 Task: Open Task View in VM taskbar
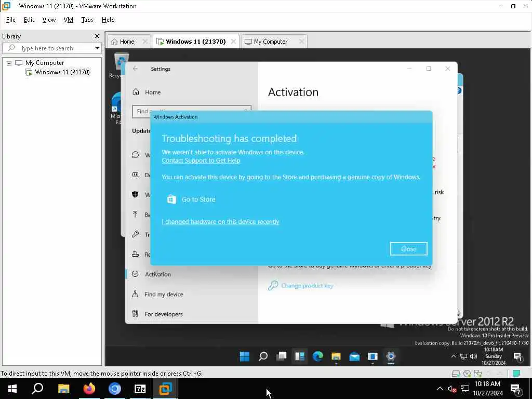(281, 356)
